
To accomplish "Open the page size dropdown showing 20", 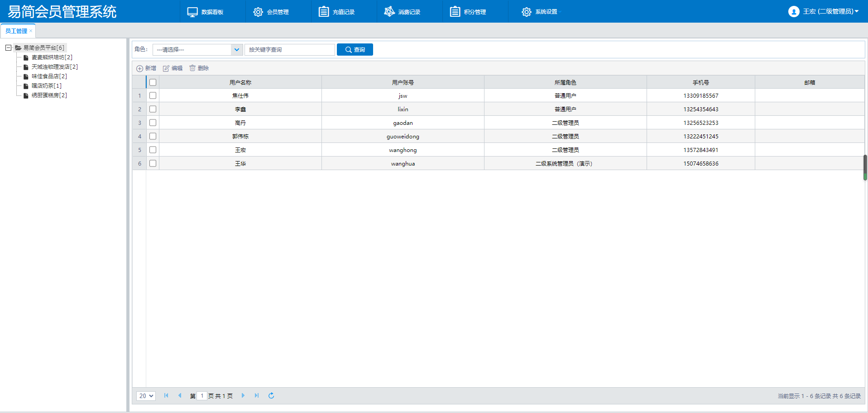I will coord(146,396).
